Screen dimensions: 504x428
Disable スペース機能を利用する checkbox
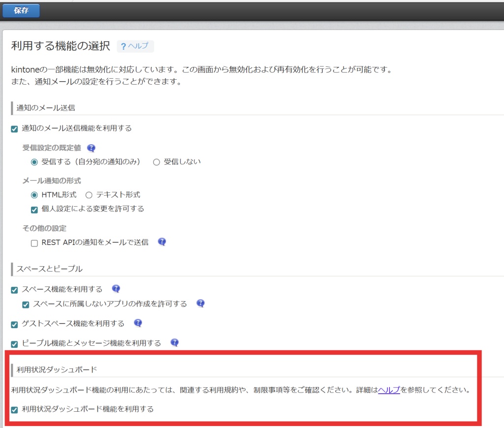click(x=14, y=290)
